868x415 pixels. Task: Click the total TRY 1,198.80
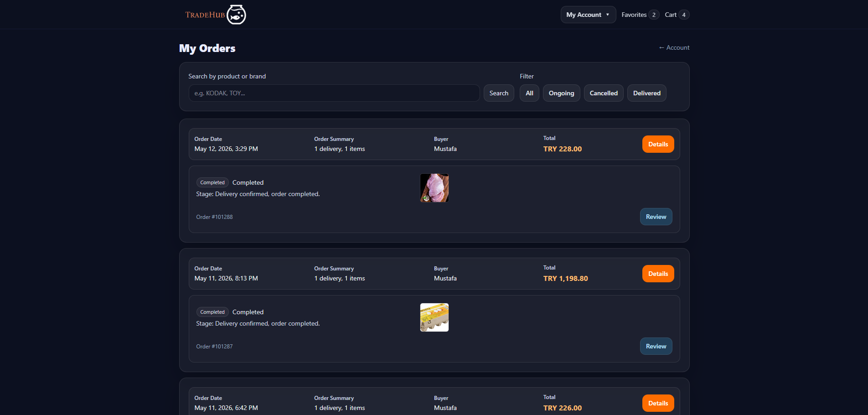[565, 278]
